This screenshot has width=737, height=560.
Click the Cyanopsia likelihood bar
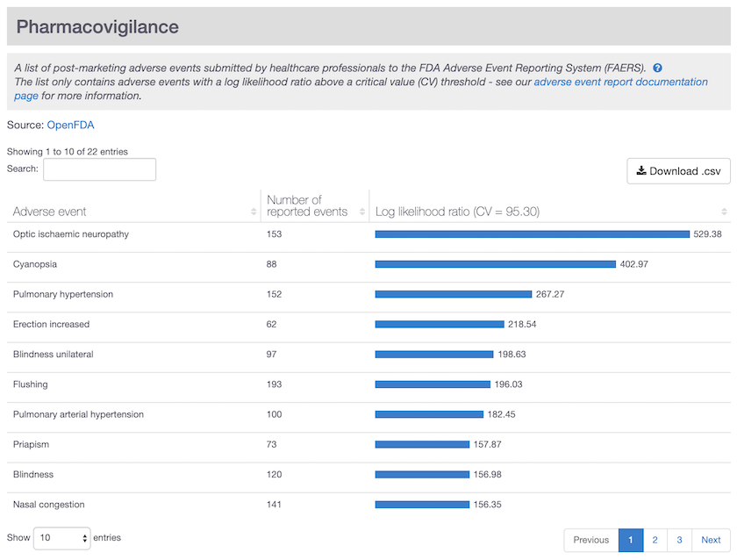point(496,264)
